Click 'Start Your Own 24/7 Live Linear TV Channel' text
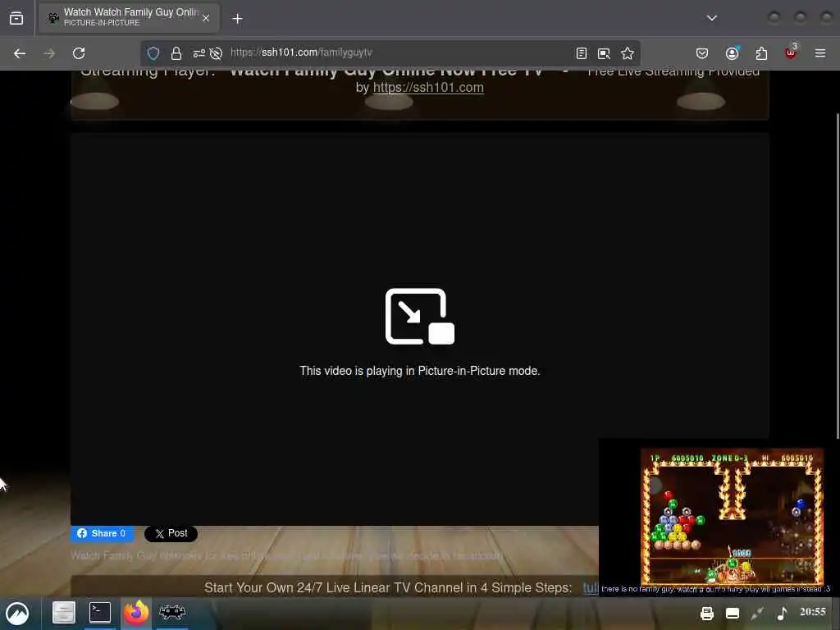840x630 pixels. point(388,587)
